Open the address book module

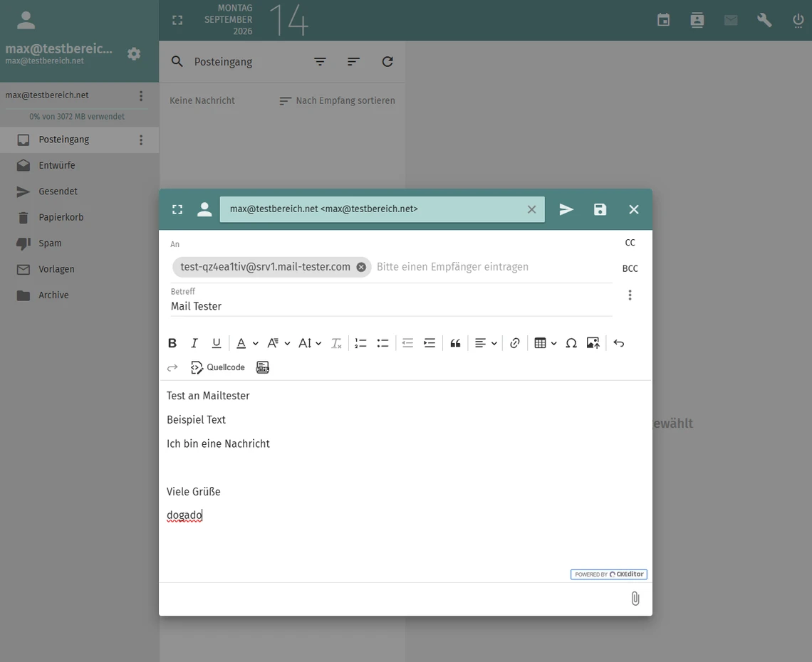(697, 20)
